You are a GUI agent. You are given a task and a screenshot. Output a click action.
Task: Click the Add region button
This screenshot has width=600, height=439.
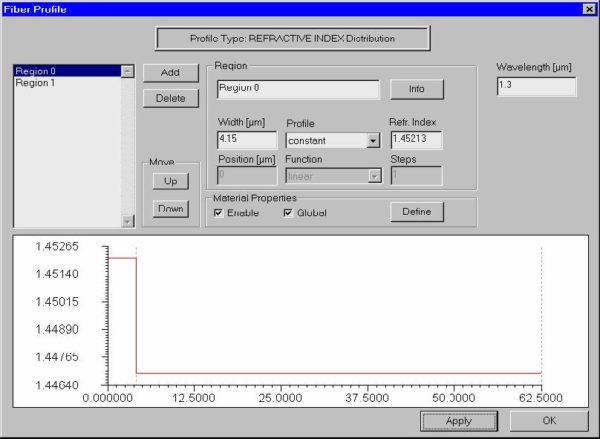pos(171,73)
